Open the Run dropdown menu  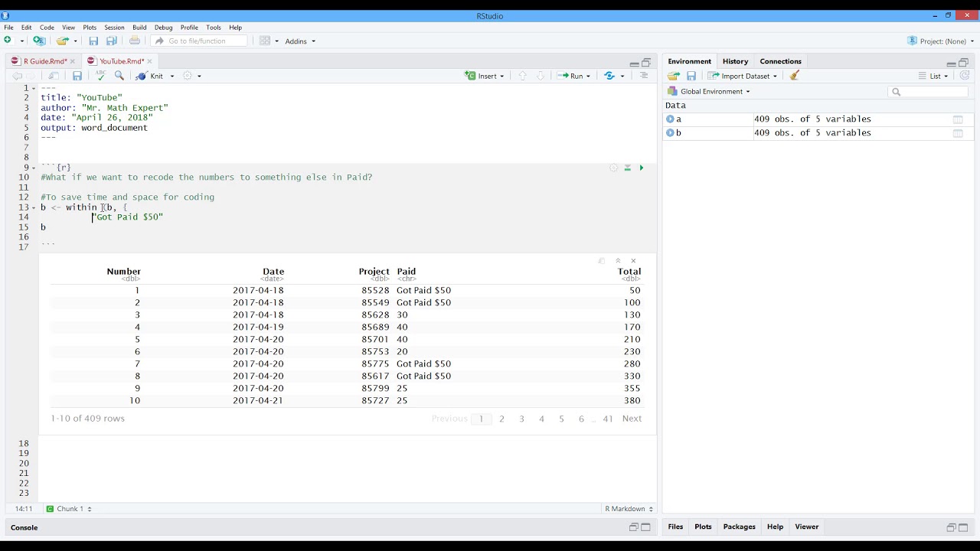588,76
